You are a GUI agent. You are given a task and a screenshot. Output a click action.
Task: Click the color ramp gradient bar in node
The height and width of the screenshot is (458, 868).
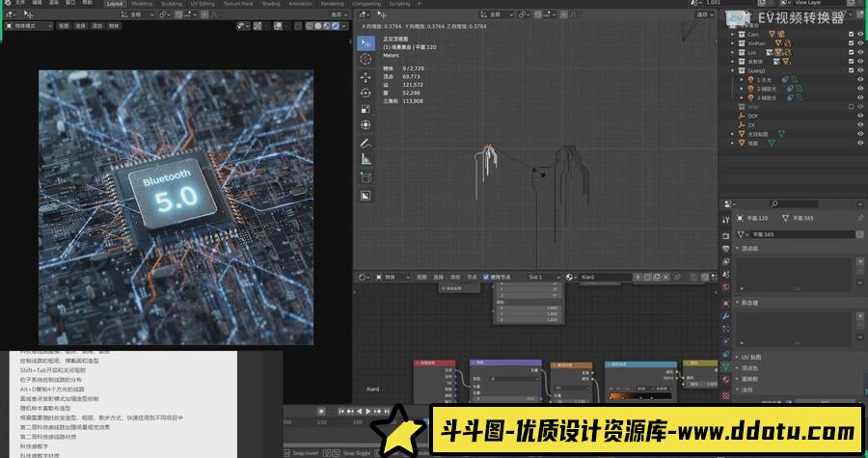click(x=640, y=396)
